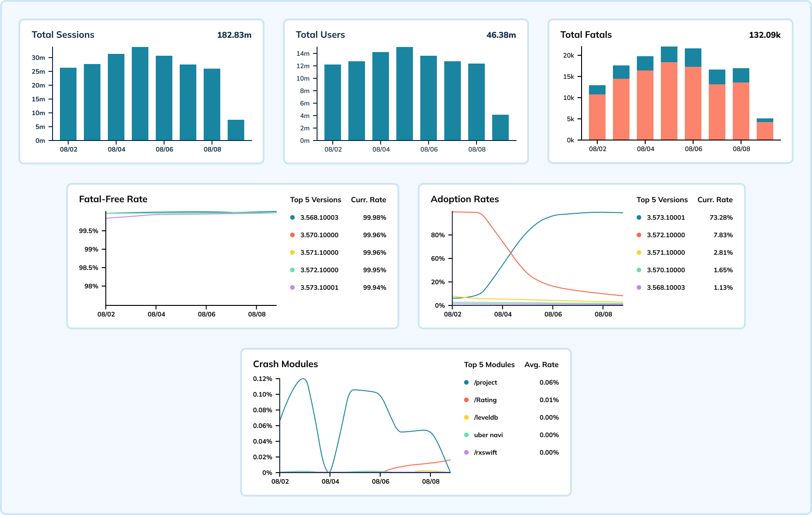
Task: Click the Total Fatals card title
Action: (x=586, y=35)
